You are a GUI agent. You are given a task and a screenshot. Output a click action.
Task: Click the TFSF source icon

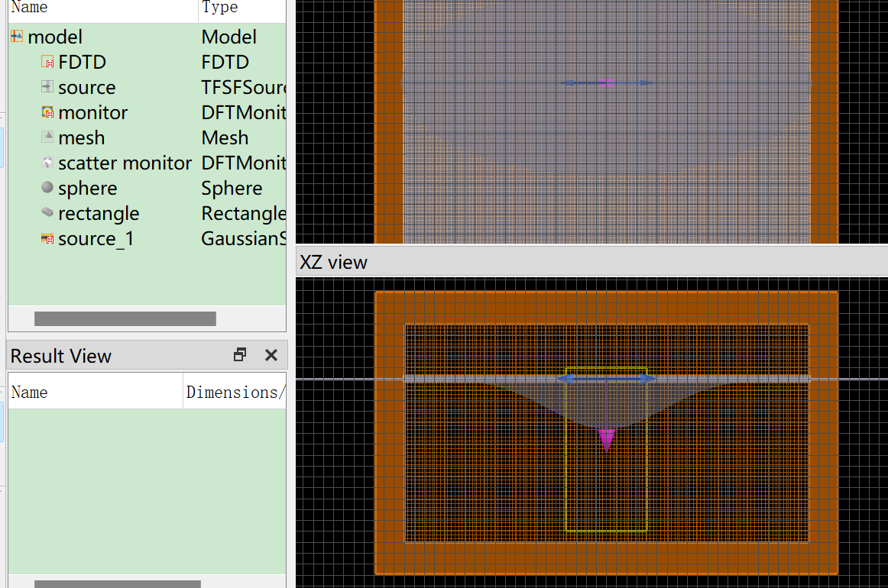pyautogui.click(x=47, y=87)
